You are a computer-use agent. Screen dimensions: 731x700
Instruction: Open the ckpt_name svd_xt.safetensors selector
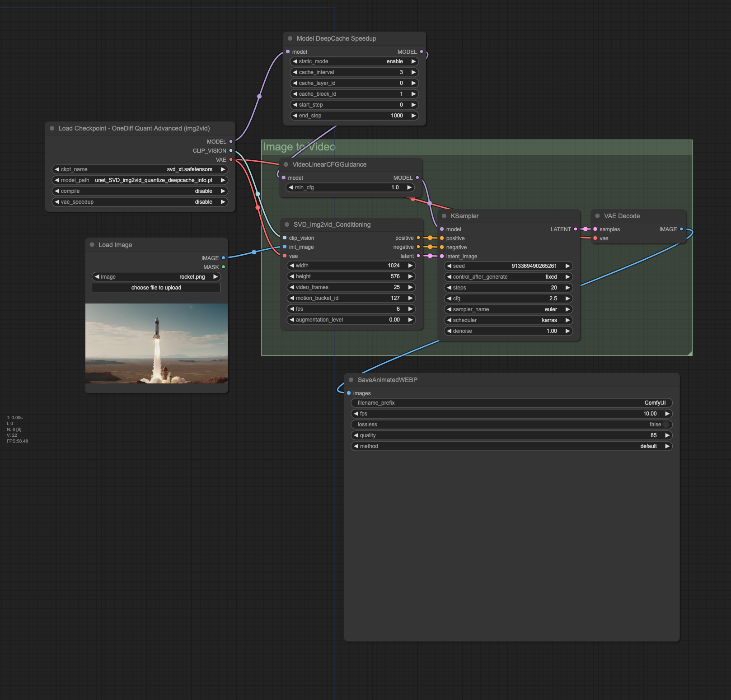click(x=140, y=169)
